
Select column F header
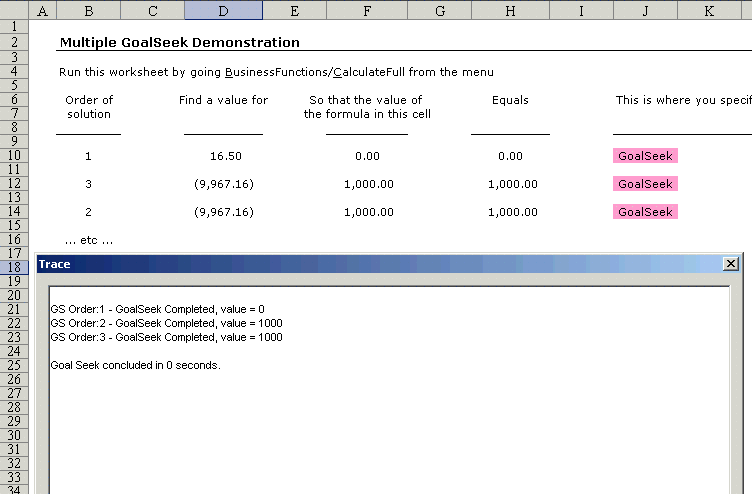367,10
